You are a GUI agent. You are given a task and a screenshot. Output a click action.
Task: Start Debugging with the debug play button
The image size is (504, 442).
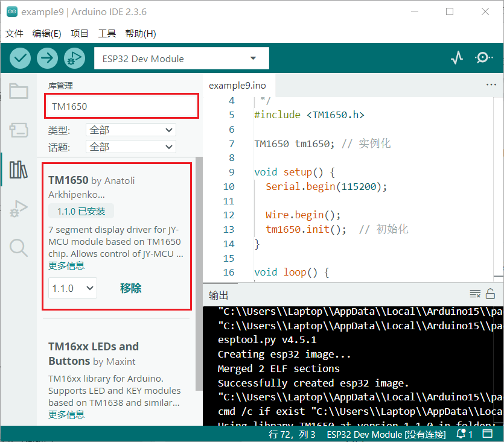tap(75, 58)
